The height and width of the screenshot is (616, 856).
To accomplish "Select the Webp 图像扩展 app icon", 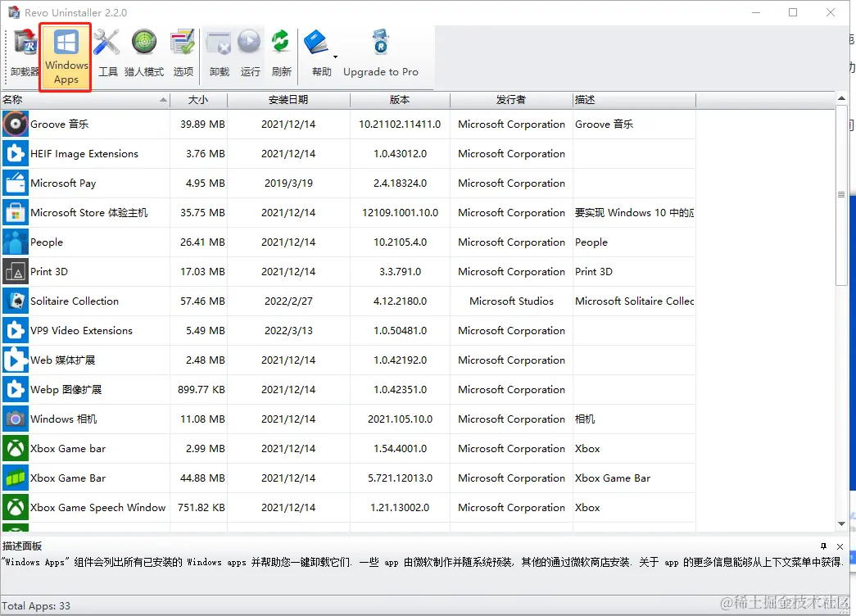I will [x=16, y=389].
